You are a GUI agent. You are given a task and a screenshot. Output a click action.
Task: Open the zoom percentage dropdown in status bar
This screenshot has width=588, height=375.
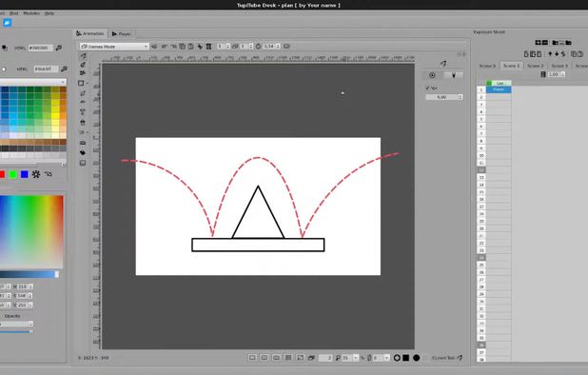pos(355,358)
